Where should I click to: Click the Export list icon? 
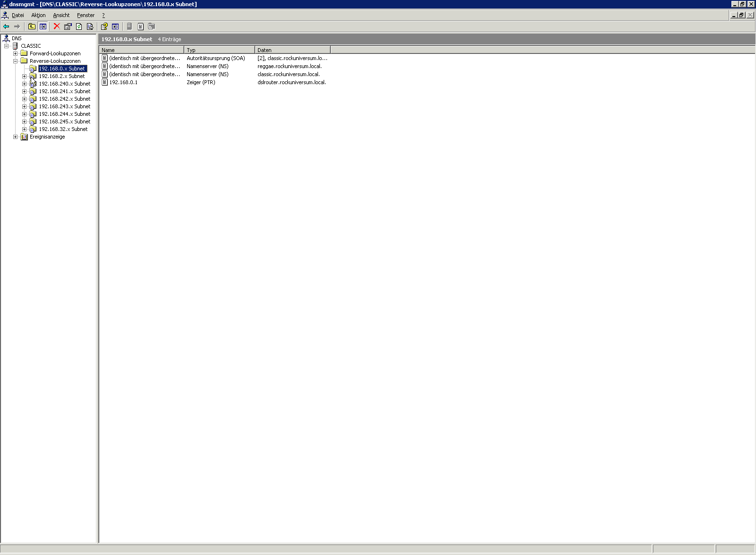pyautogui.click(x=90, y=26)
